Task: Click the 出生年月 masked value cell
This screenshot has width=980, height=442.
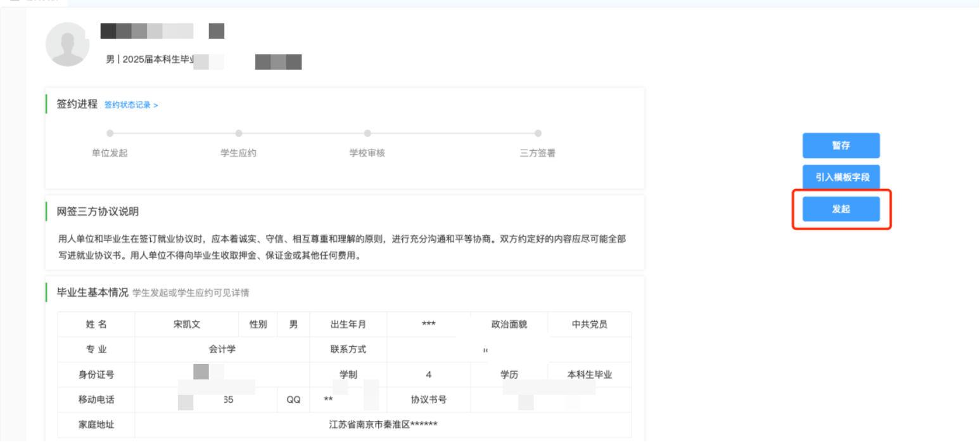Action: (429, 324)
